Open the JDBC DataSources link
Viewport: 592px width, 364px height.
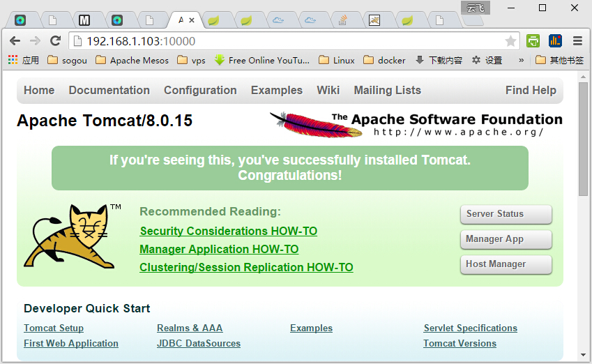(x=199, y=344)
